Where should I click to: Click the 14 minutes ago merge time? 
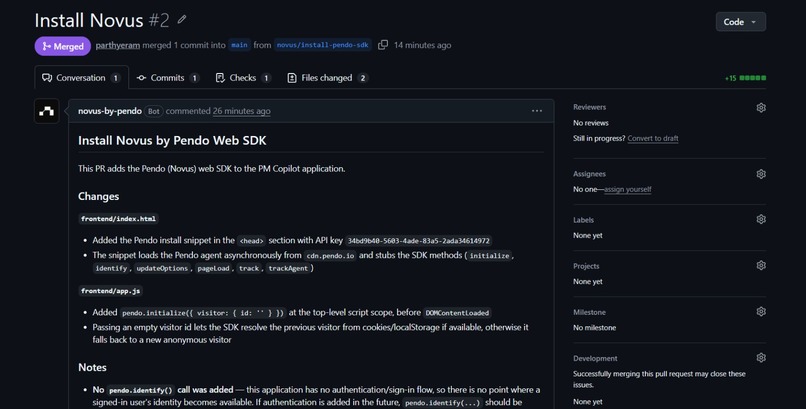coord(423,45)
